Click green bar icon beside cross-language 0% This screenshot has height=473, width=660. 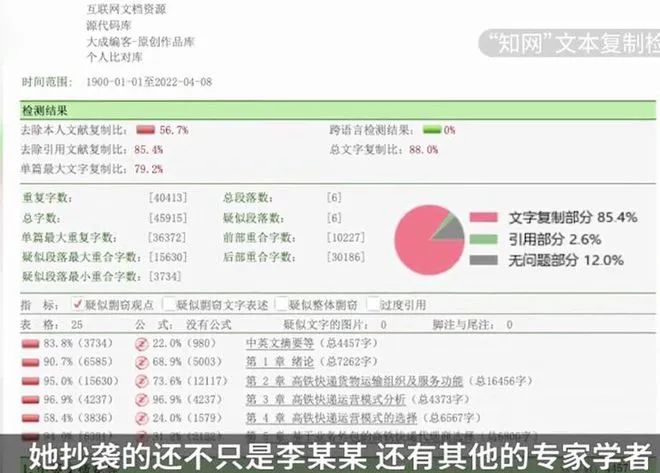[432, 130]
